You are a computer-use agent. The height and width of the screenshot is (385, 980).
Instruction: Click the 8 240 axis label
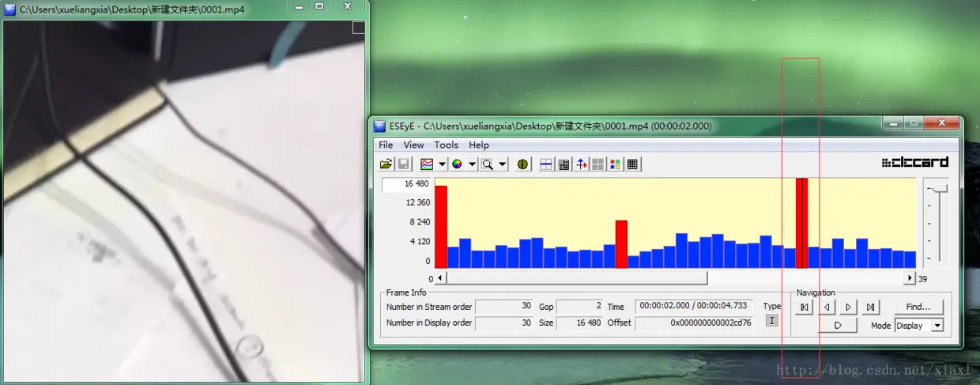coord(419,222)
